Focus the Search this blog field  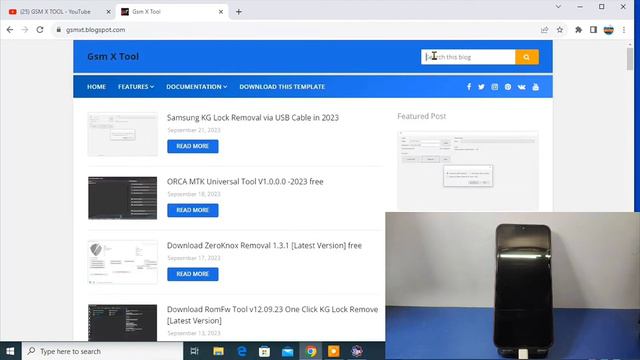[468, 57]
